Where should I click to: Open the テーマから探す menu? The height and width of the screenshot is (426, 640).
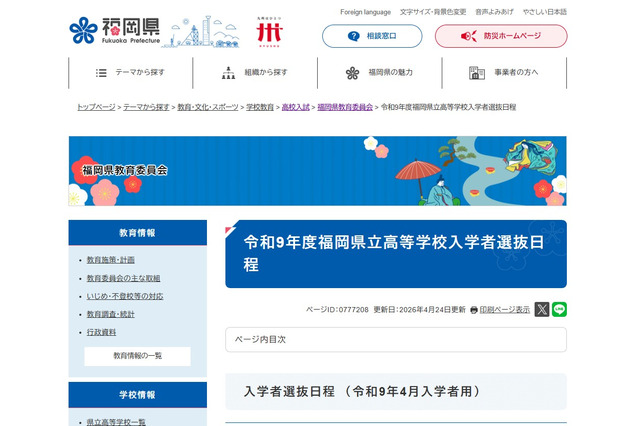coord(131,73)
